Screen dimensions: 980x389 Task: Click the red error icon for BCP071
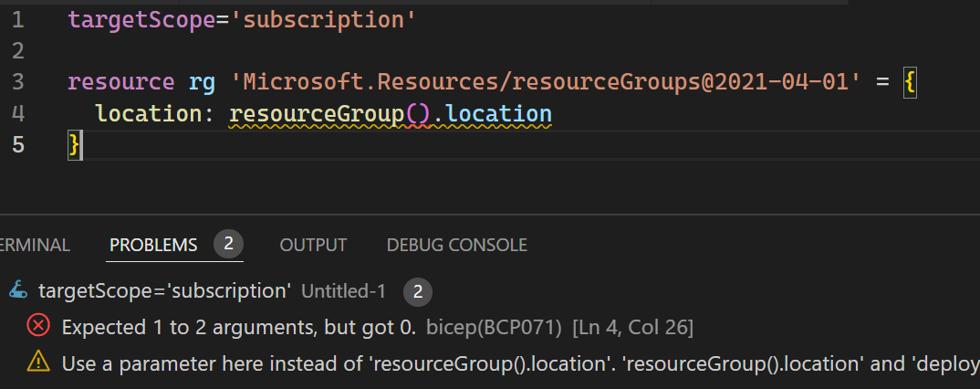click(38, 326)
